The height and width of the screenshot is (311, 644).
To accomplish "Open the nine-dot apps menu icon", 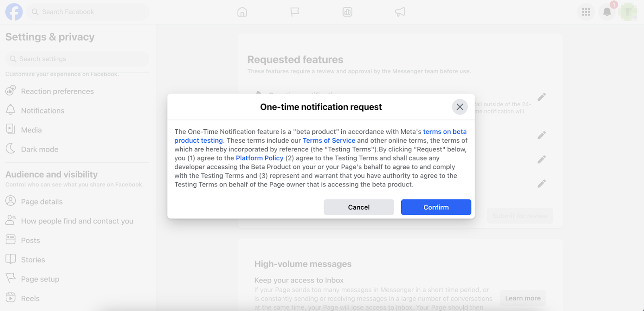I will (586, 12).
